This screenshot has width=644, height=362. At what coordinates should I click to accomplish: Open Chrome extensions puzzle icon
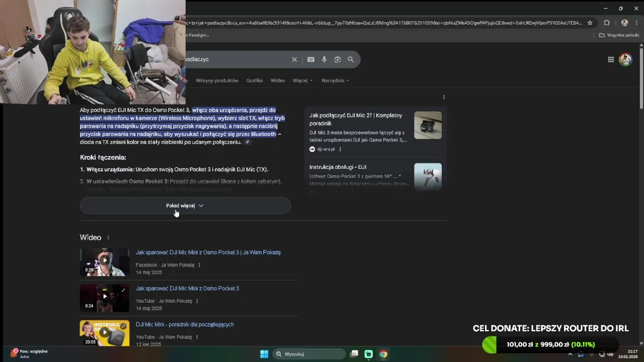[x=607, y=23]
